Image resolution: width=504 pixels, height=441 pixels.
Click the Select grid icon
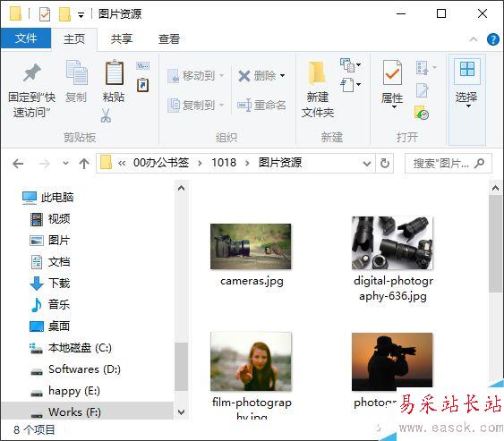click(x=467, y=70)
